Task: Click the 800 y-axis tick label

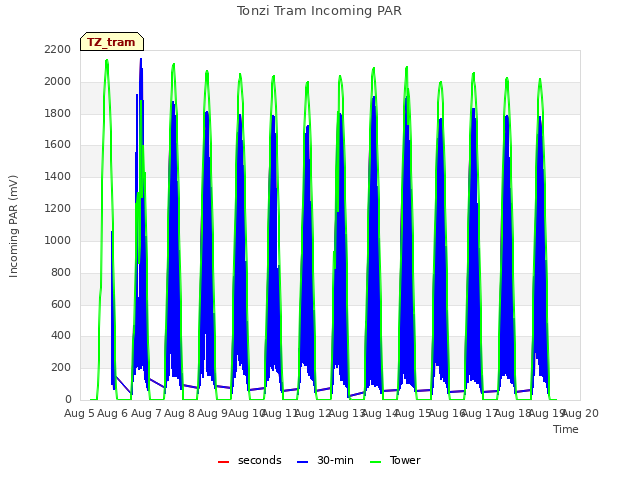Action: [x=61, y=272]
